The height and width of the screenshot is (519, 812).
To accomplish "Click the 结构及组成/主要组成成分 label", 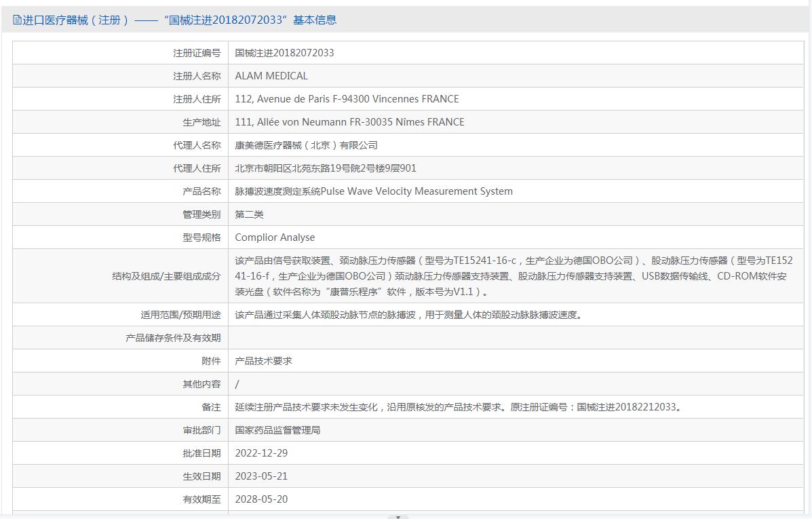I will (x=166, y=276).
